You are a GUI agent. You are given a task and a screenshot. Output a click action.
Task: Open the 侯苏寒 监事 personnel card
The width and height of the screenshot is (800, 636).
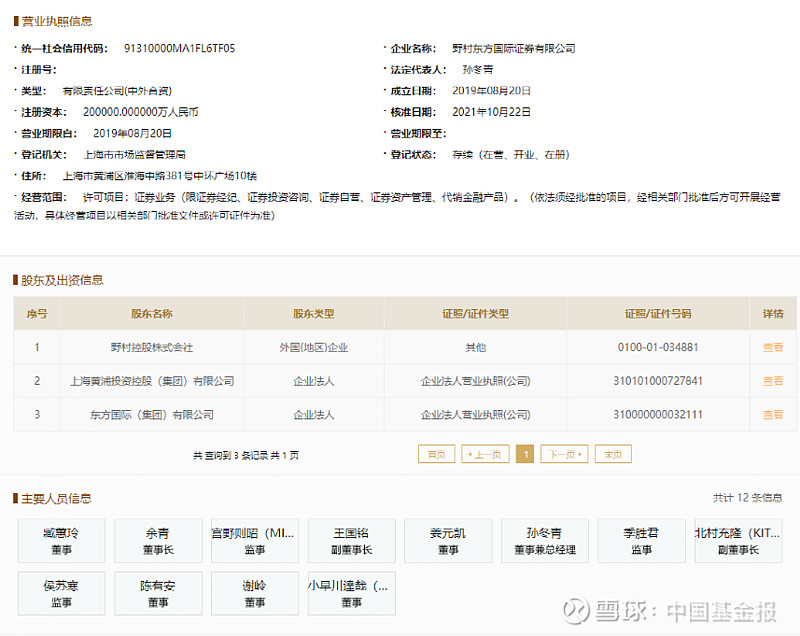click(x=61, y=593)
